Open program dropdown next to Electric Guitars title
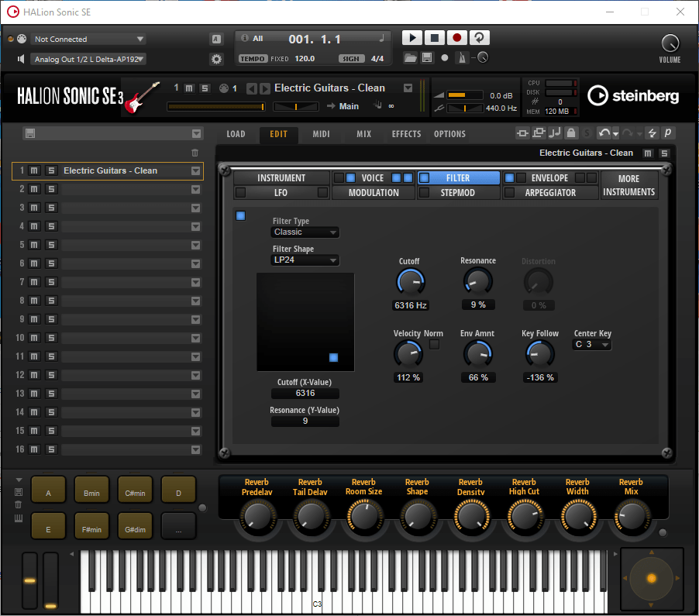Screen dimensions: 699x616 tap(408, 88)
